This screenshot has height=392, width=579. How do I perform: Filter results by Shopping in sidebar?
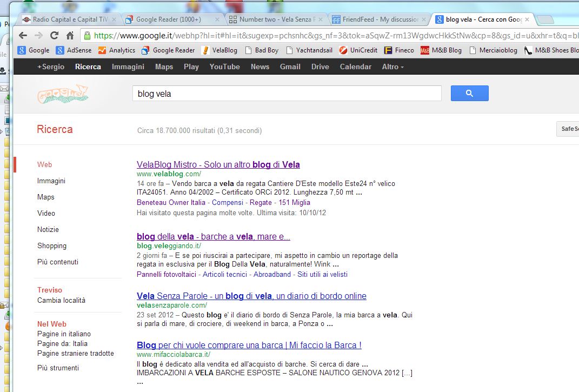coord(52,246)
